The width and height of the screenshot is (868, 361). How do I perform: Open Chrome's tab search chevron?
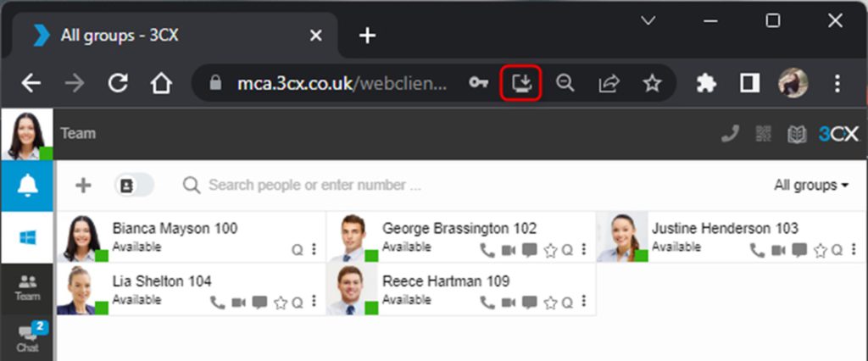point(648,21)
